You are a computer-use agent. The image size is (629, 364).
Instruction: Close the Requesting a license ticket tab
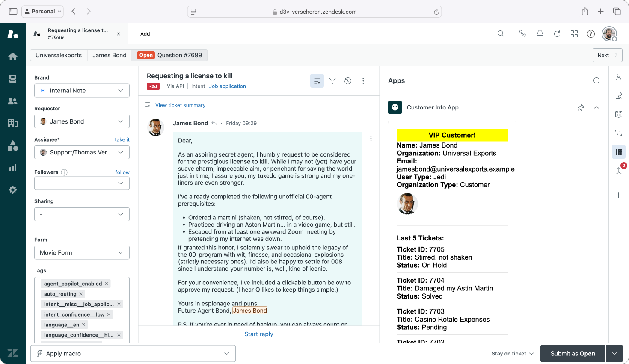[119, 34]
